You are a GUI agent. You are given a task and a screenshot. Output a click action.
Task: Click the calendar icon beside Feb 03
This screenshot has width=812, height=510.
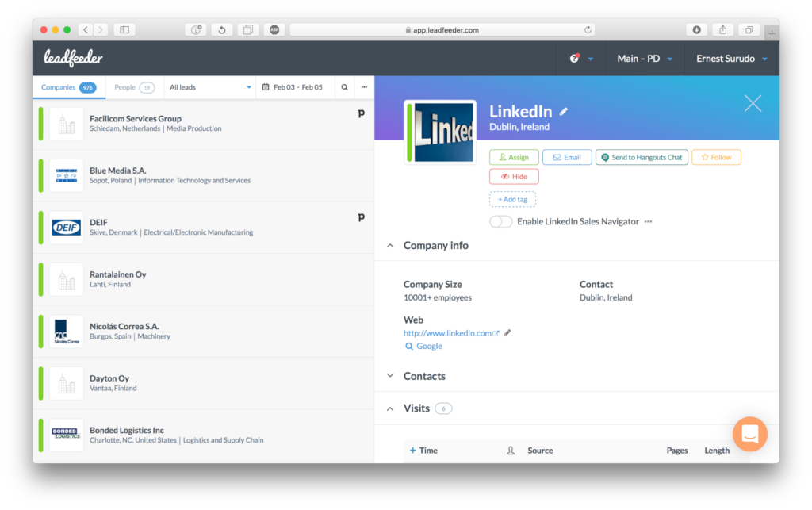point(266,87)
